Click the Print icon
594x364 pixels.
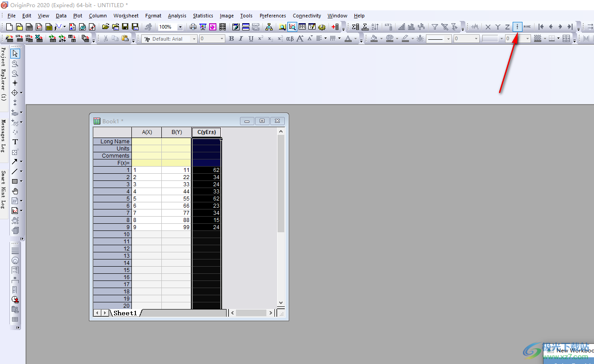point(193,27)
